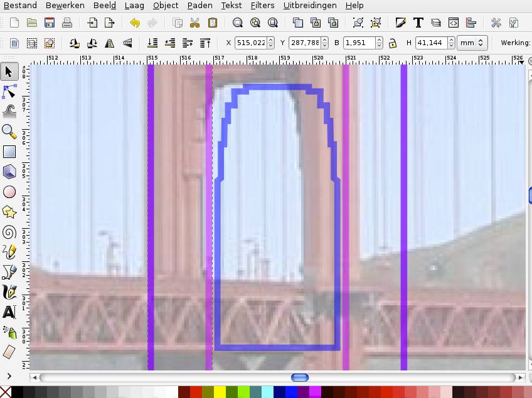Save the document with the floppy icon
Image resolution: width=532 pixels, height=398 pixels.
click(x=50, y=23)
